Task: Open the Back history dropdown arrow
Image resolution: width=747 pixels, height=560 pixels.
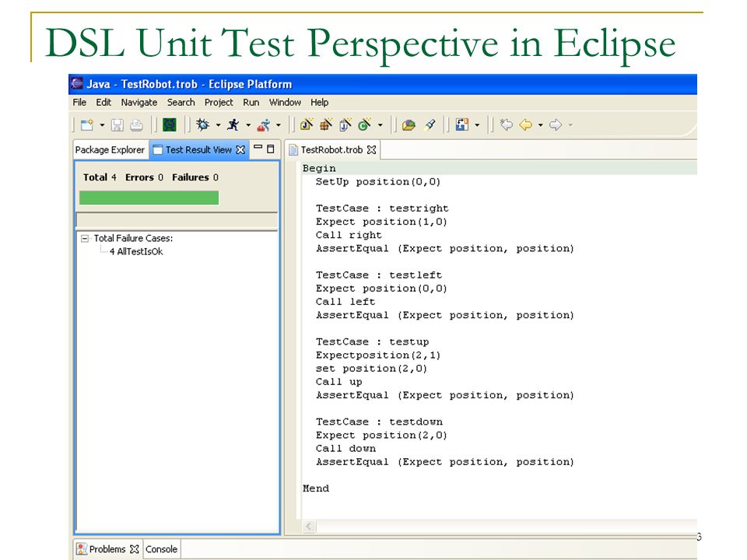Action: (x=540, y=125)
